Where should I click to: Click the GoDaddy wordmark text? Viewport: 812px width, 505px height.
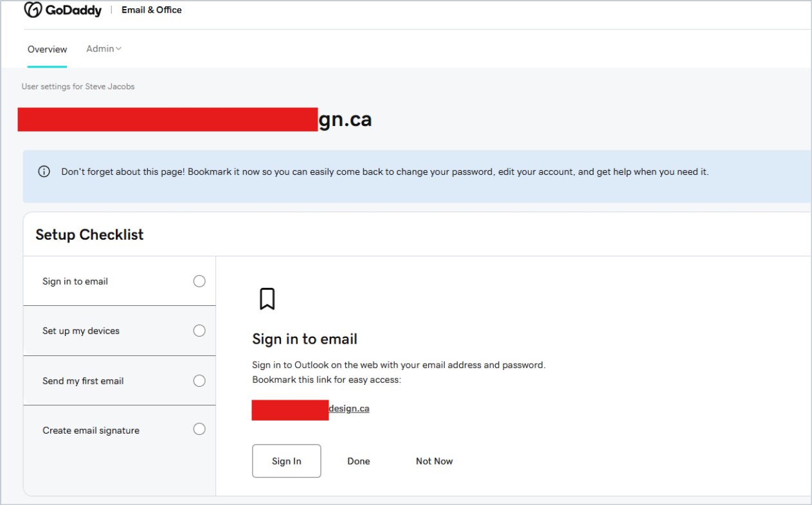click(x=73, y=10)
